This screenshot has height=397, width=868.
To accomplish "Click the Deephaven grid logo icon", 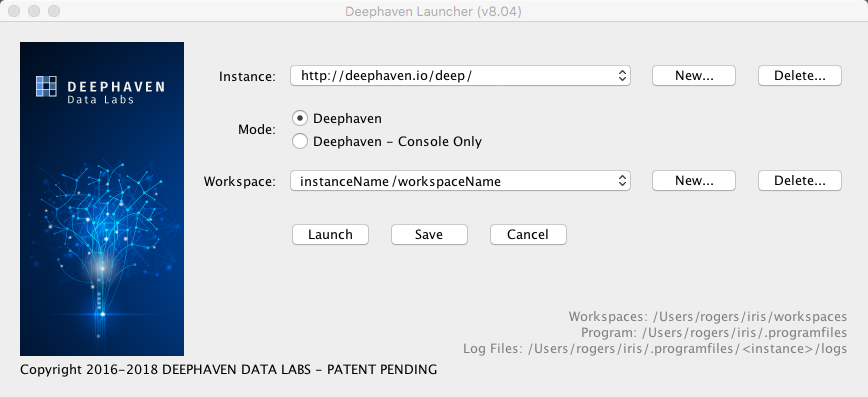I will coord(46,86).
